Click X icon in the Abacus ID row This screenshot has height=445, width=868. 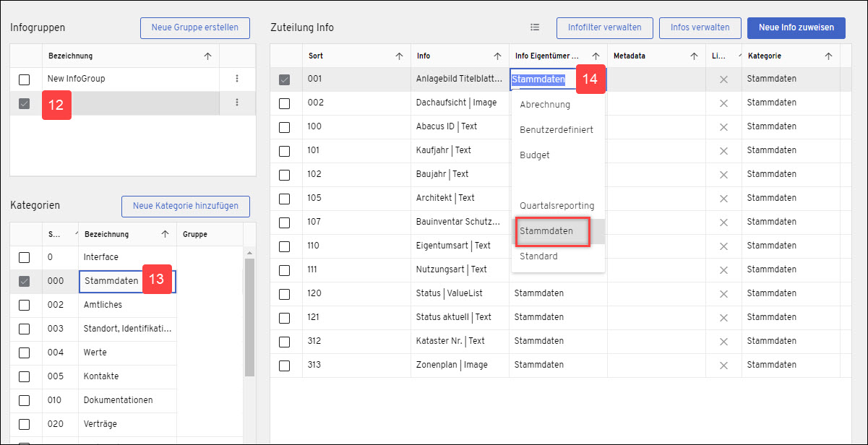tap(723, 126)
